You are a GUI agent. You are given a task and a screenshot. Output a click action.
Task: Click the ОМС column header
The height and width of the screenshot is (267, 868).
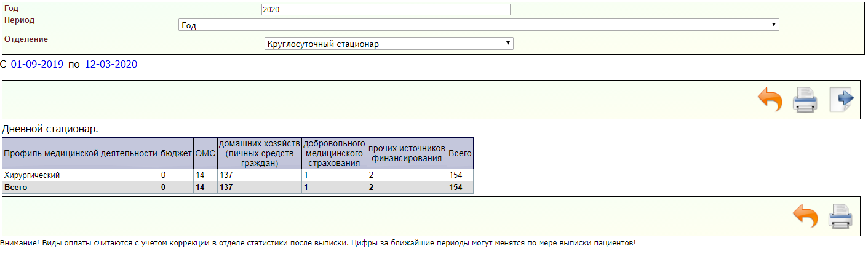(x=205, y=153)
